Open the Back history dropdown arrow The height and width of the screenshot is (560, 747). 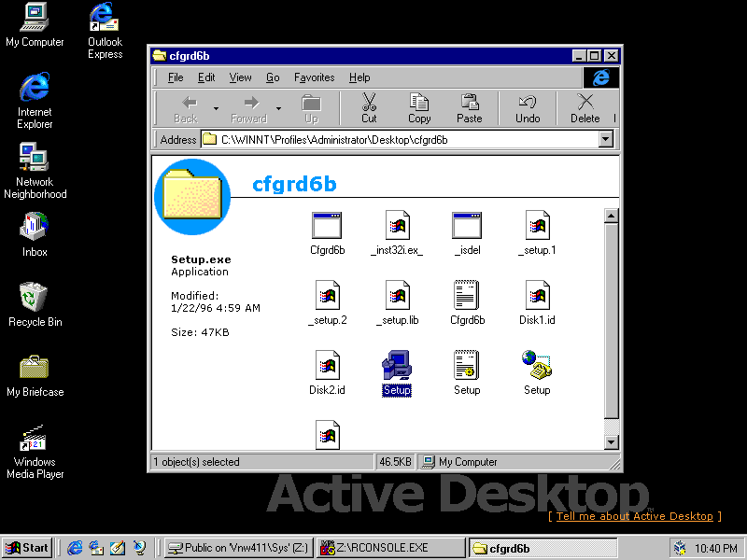coord(216,108)
